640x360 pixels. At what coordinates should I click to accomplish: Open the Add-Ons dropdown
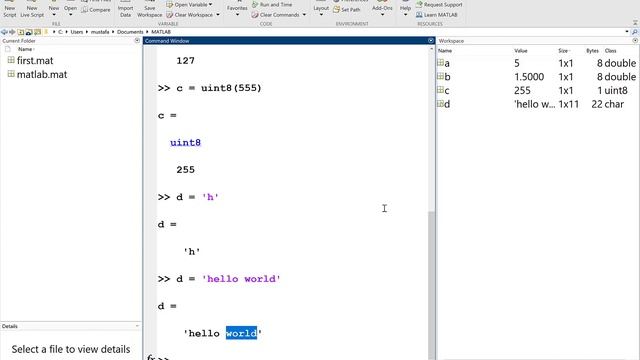(382, 10)
